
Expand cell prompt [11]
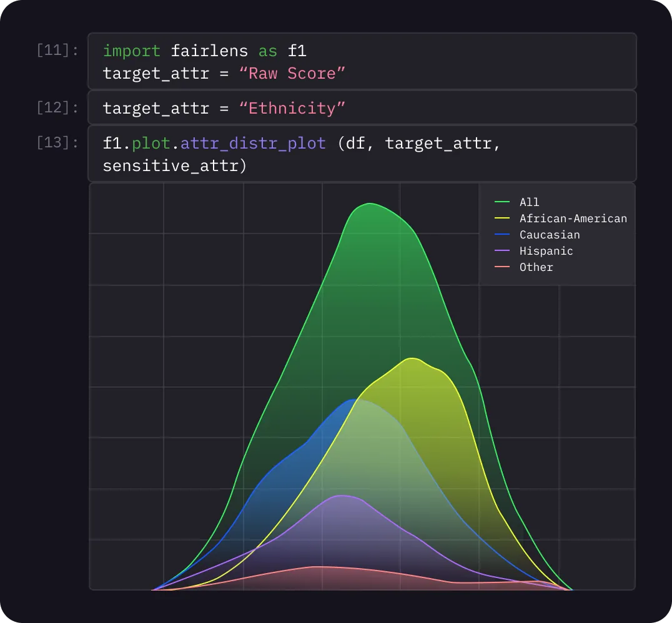point(57,51)
